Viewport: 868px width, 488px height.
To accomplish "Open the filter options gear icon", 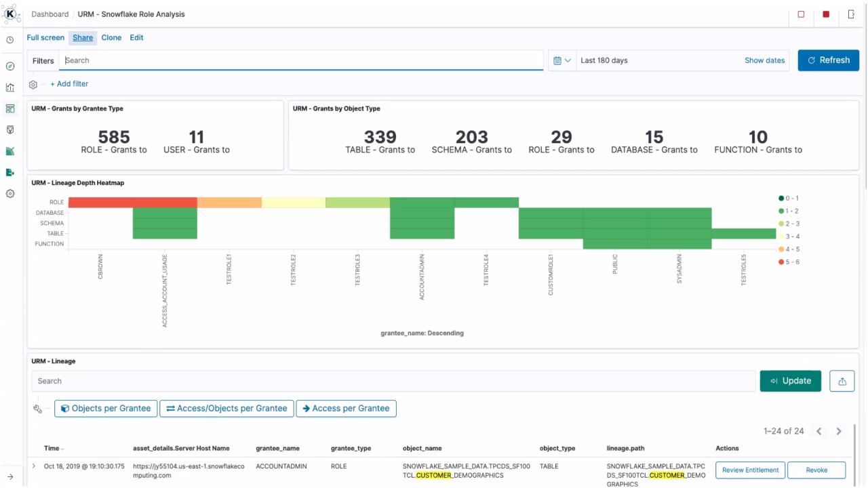I will 33,84.
